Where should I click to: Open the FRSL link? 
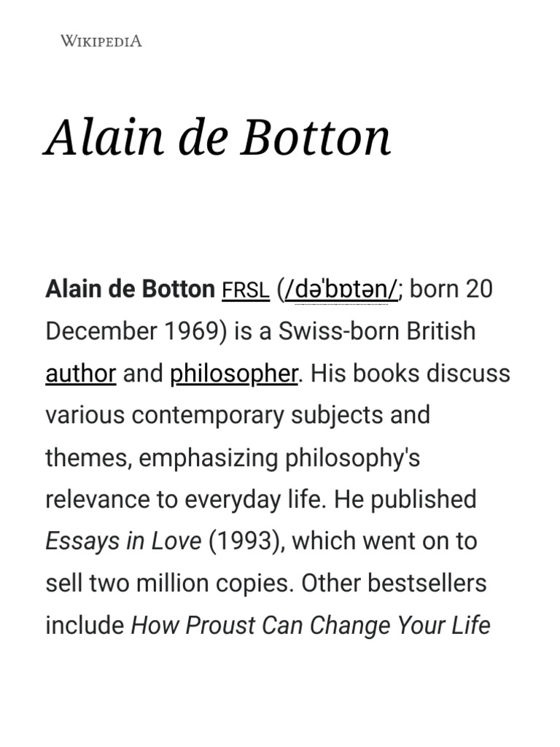[x=245, y=290]
